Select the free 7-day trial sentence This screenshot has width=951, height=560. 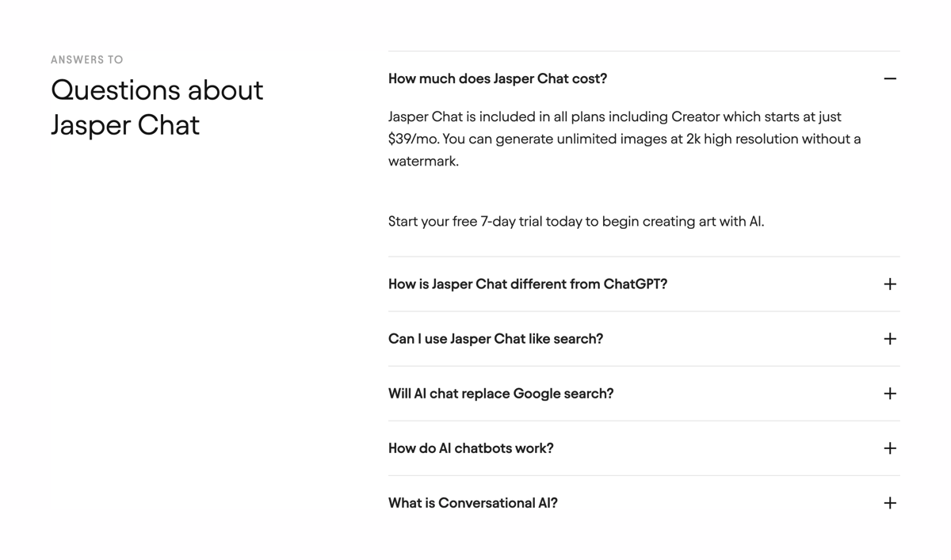575,221
